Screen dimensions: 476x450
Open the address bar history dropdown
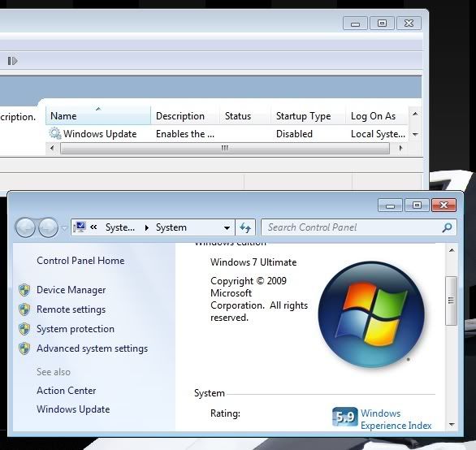tap(227, 227)
